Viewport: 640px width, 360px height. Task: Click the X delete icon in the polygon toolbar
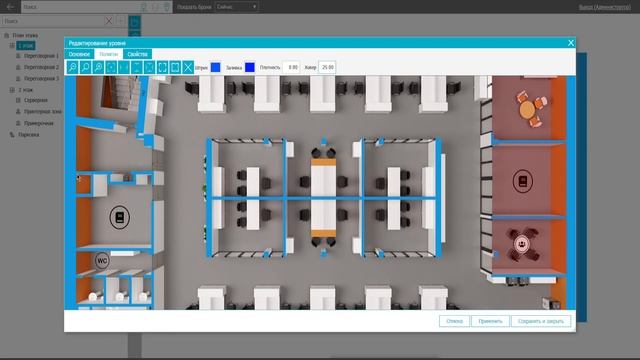coord(188,67)
